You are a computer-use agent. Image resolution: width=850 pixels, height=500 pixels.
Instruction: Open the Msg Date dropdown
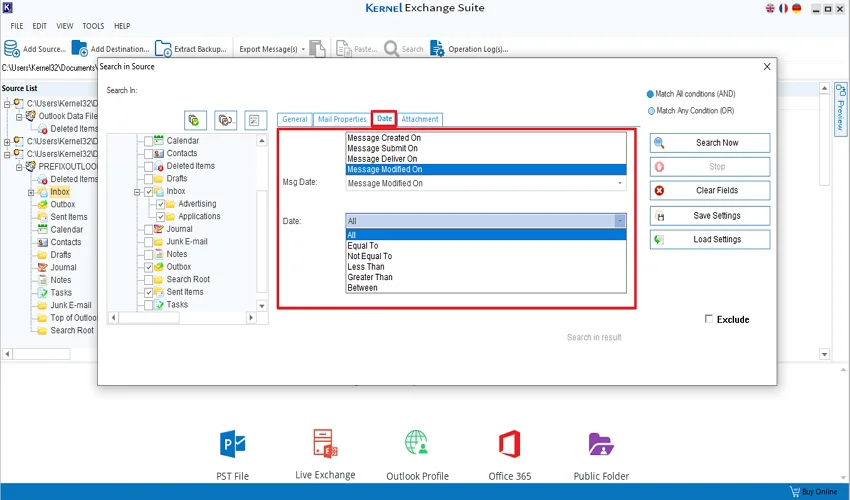click(x=486, y=183)
